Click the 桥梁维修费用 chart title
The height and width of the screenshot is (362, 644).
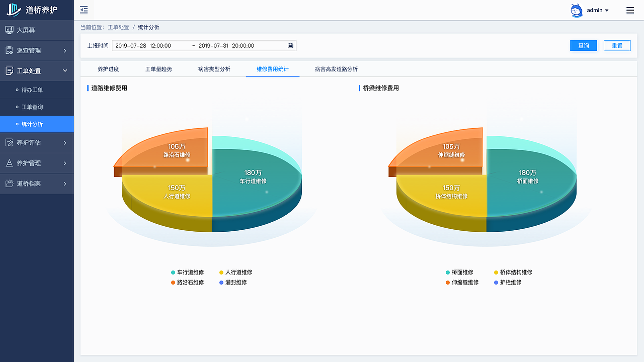pos(381,88)
